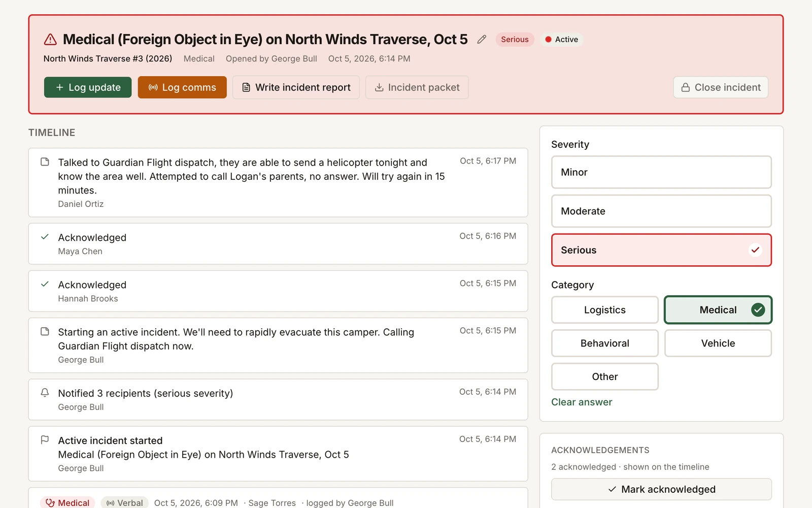Click the checkmark inside Serious severity option
The height and width of the screenshot is (508, 812).
click(755, 250)
